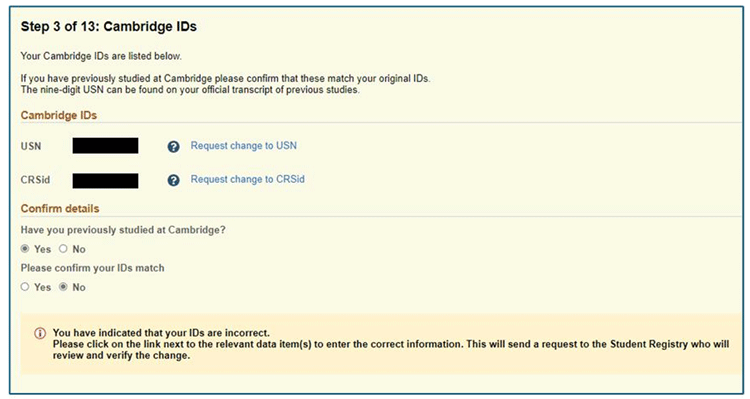Choose No under confirm your IDs match
Viewport: 750px width, 399px height.
[63, 287]
